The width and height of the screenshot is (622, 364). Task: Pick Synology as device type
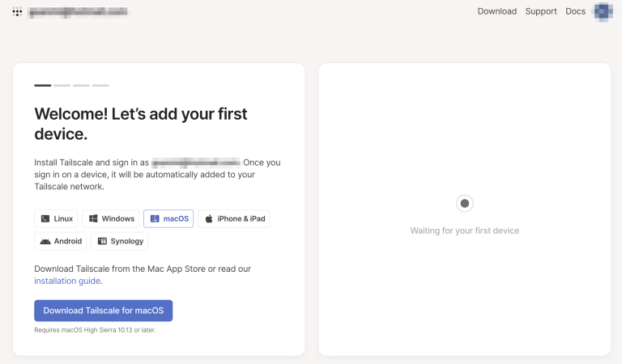point(120,241)
